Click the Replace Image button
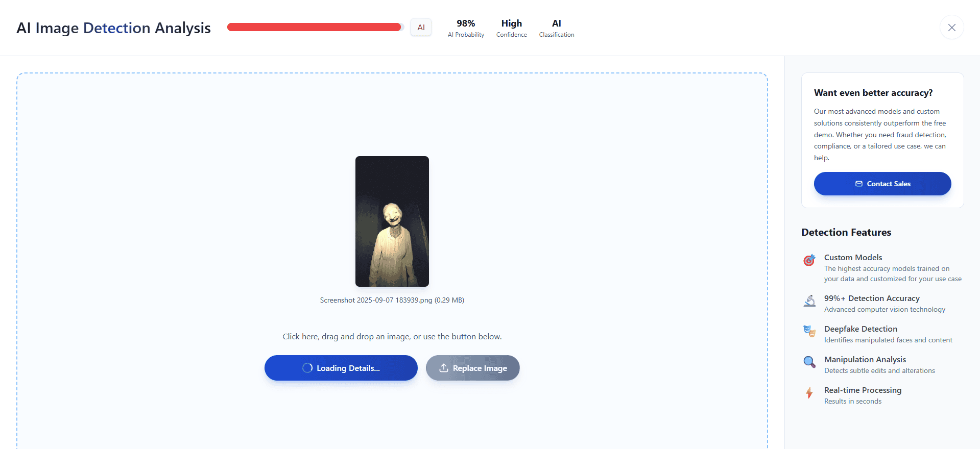 472,368
